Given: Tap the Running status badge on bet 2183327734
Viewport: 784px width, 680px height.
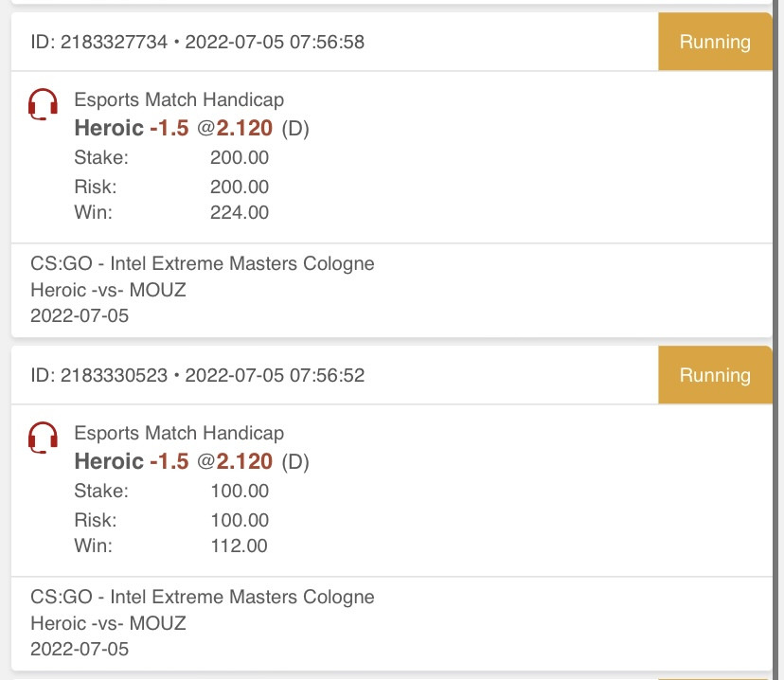Looking at the screenshot, I should [x=715, y=42].
